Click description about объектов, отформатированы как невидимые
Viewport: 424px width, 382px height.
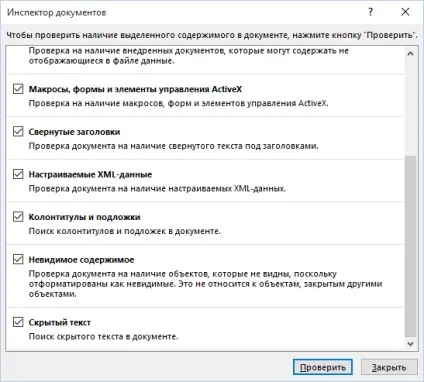click(x=205, y=284)
